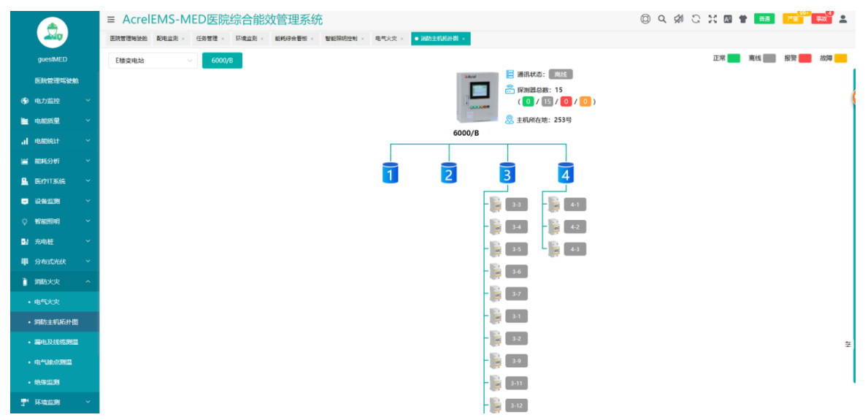Click the refresh icon in header
Image resolution: width=868 pixels, height=420 pixels.
pyautogui.click(x=696, y=19)
